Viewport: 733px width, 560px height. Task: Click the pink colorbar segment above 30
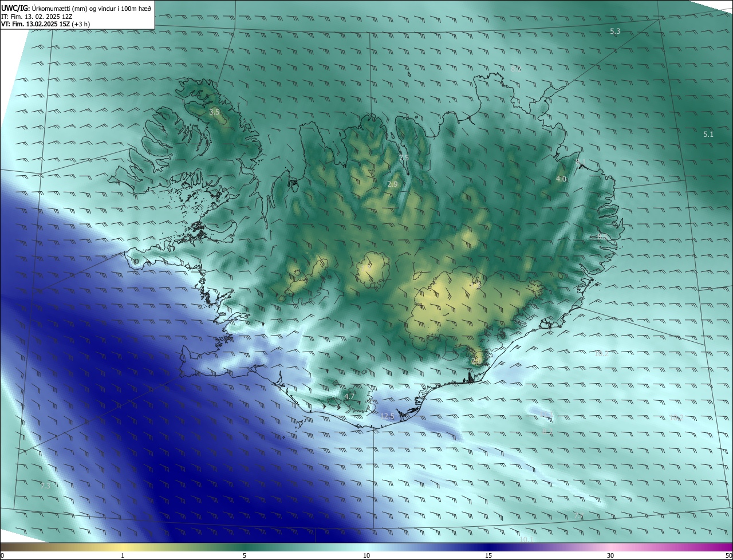tap(610, 547)
